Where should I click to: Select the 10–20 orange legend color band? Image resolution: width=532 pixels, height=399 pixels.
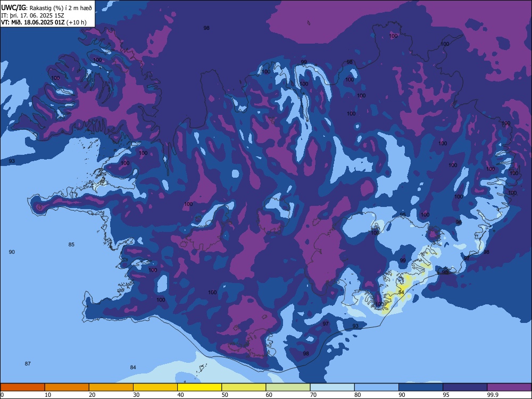tap(67, 387)
